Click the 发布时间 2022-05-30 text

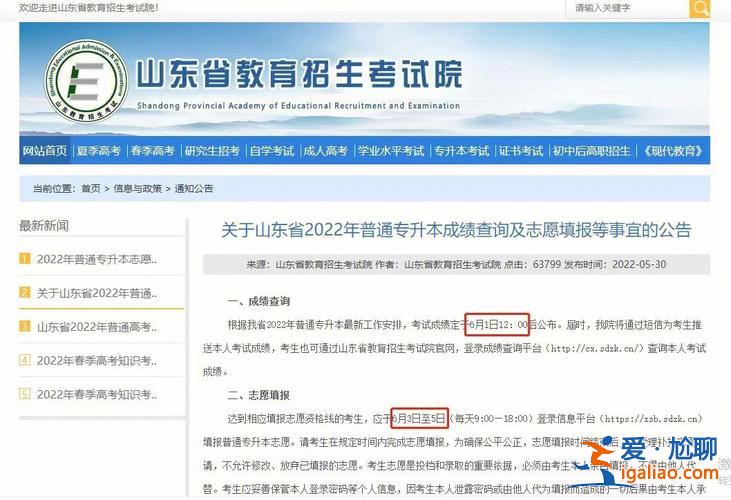[x=615, y=265]
